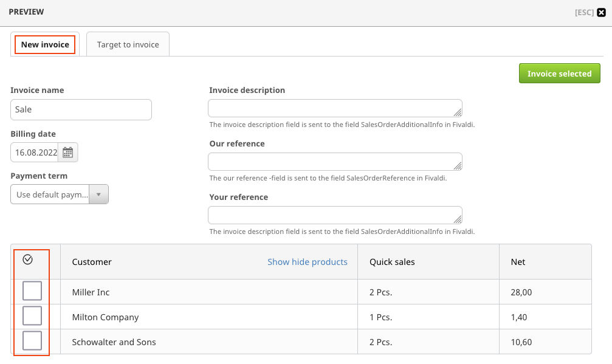Expand the Payment term dropdown
This screenshot has width=612, height=364.
98,194
